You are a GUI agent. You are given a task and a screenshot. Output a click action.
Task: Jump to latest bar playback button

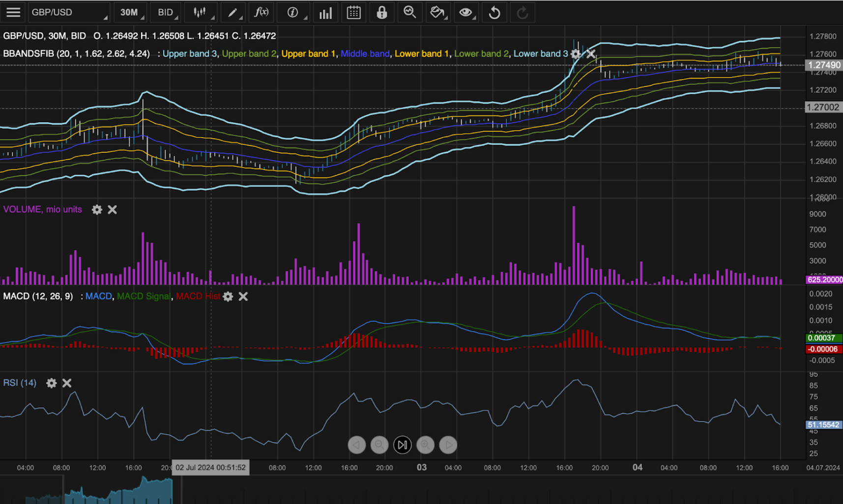pyautogui.click(x=402, y=445)
